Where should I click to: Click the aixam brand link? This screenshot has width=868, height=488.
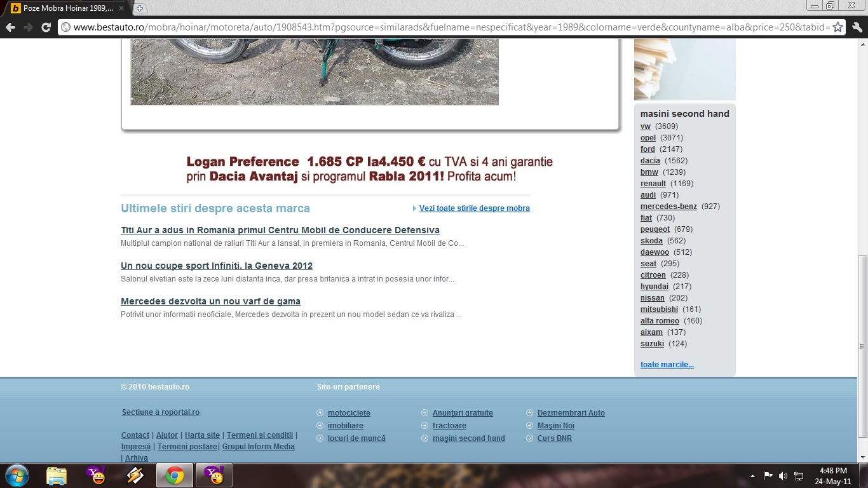click(x=651, y=332)
